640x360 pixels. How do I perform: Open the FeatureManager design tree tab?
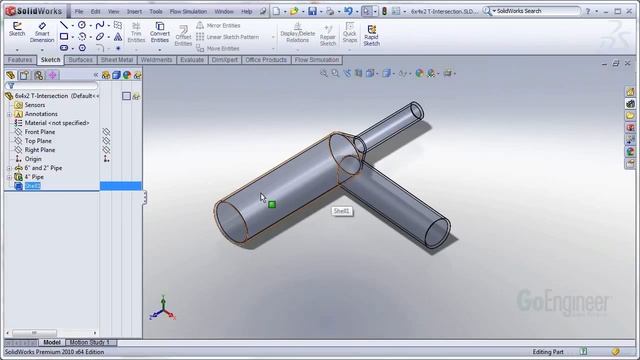tap(10, 75)
